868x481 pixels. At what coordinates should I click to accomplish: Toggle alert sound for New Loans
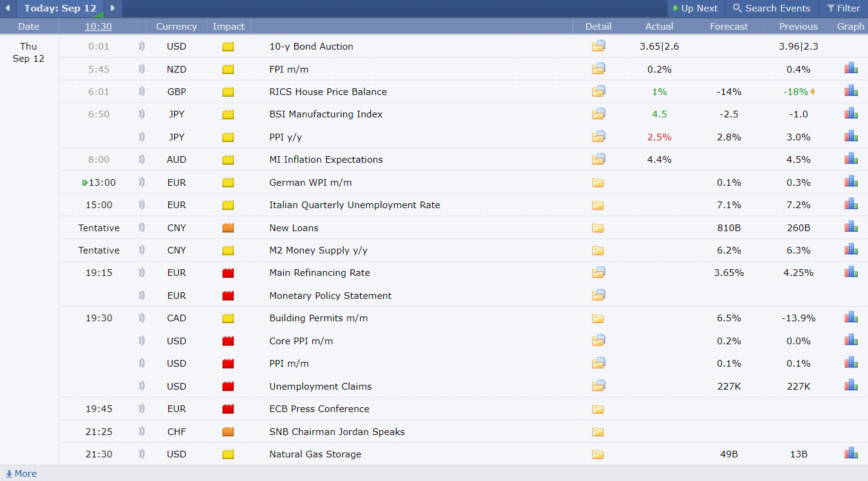[x=142, y=227]
